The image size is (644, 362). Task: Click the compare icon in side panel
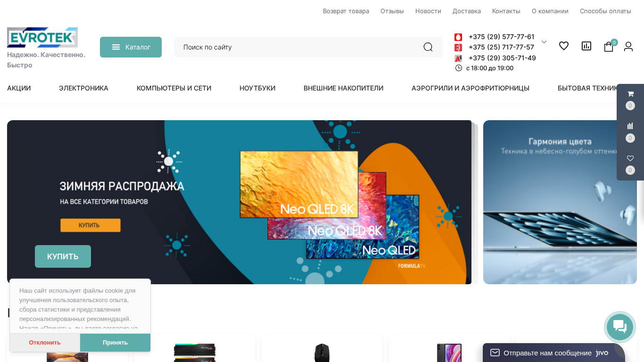[x=630, y=126]
